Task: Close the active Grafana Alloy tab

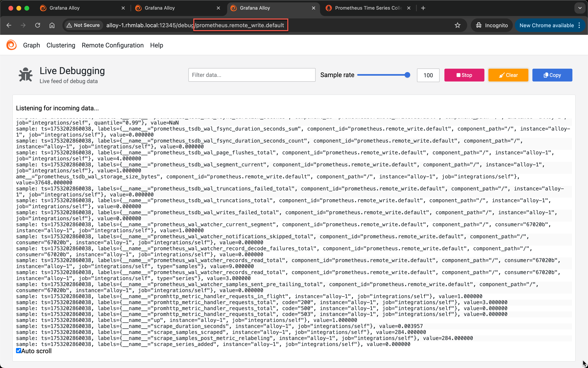Action: tap(314, 8)
